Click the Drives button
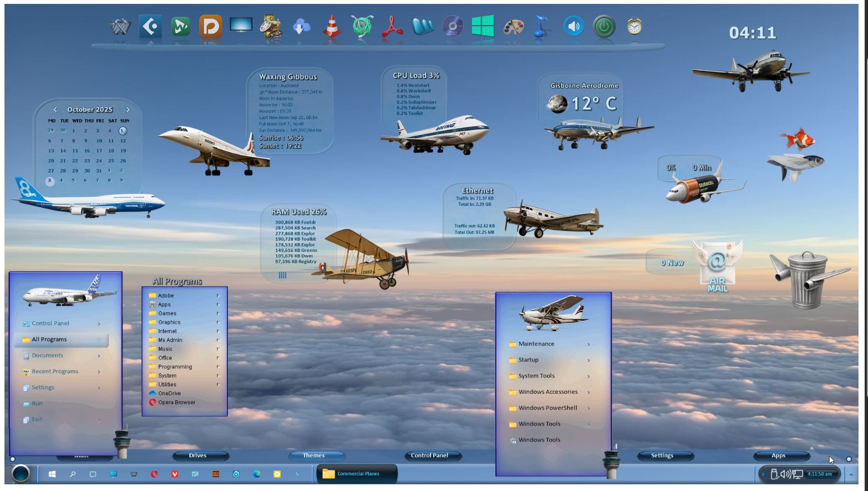This screenshot has width=868, height=491. click(x=198, y=455)
